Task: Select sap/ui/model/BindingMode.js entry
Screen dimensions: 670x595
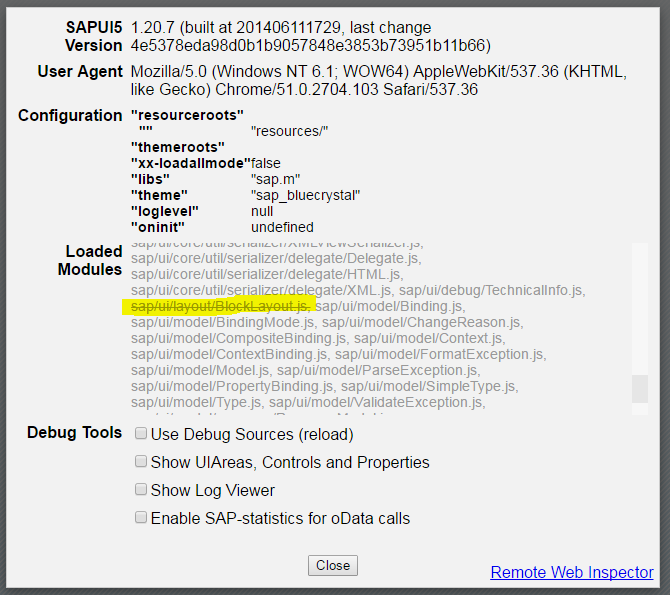Action: [x=223, y=322]
